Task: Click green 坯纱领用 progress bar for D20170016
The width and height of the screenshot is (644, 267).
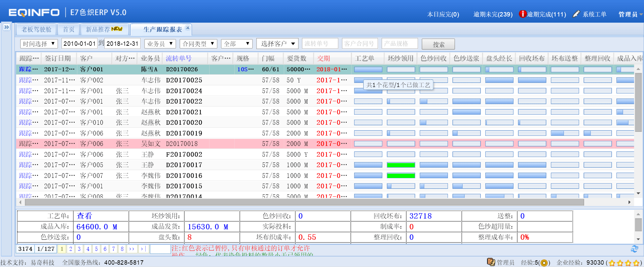Action: click(401, 176)
